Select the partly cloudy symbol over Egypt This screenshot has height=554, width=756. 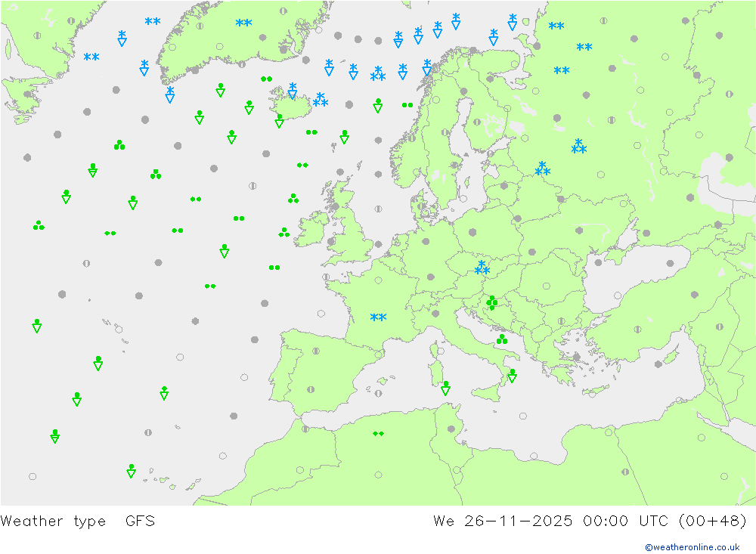tap(625, 472)
